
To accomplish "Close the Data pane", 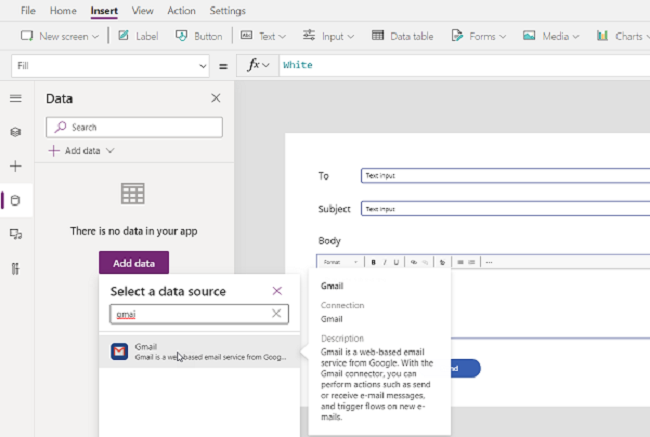I will (x=216, y=98).
